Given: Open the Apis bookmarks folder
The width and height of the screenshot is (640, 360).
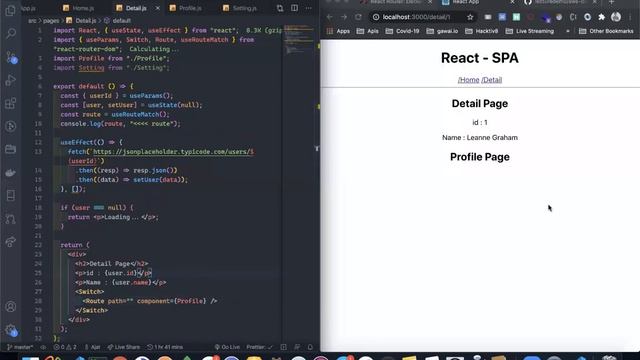Looking at the screenshot, I should click(367, 31).
